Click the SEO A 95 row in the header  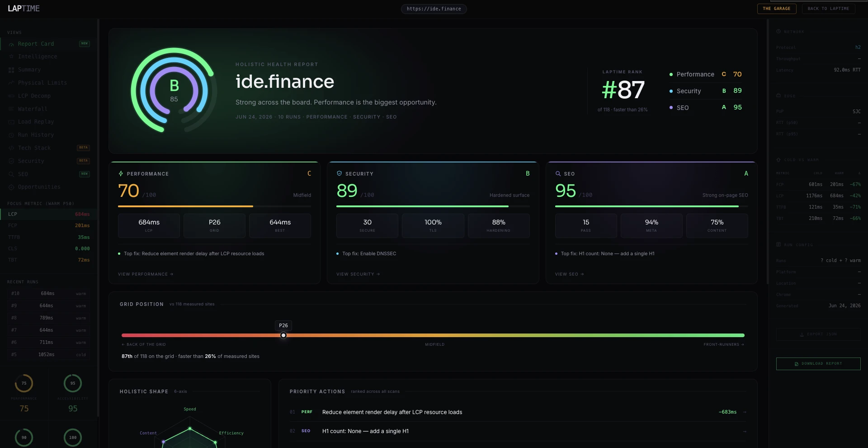pos(706,108)
